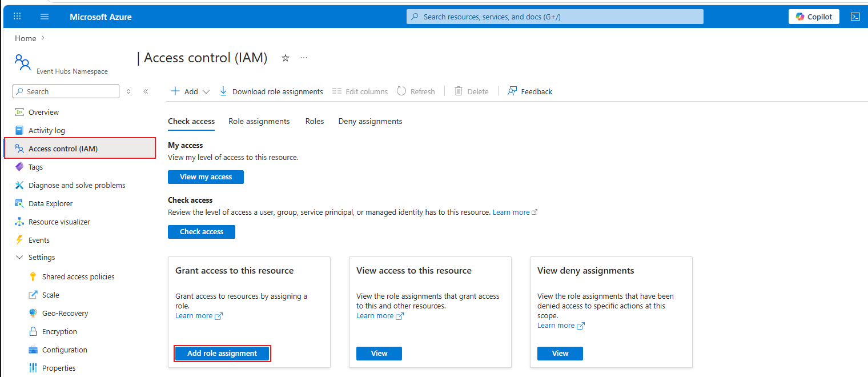Open Configuration settings text

point(65,350)
